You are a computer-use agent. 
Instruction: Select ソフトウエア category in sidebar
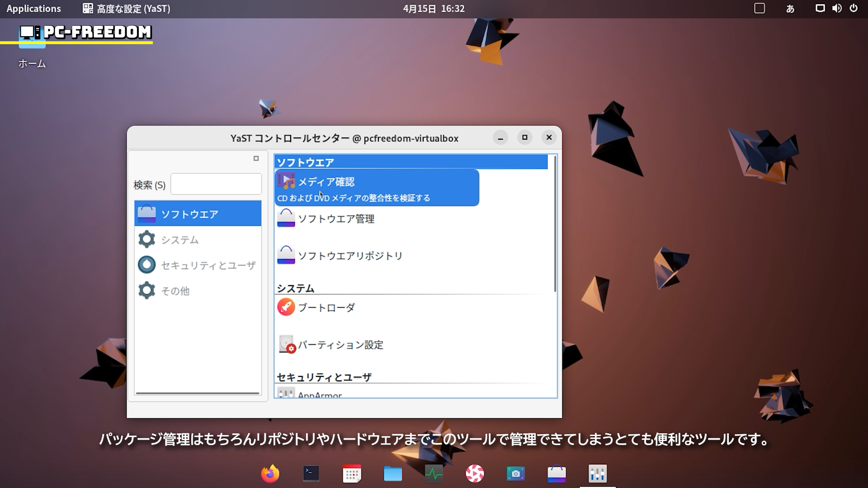(x=189, y=214)
